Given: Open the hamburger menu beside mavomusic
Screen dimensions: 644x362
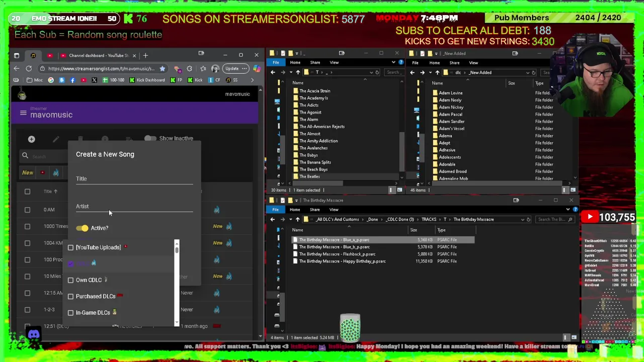Looking at the screenshot, I should [23, 113].
